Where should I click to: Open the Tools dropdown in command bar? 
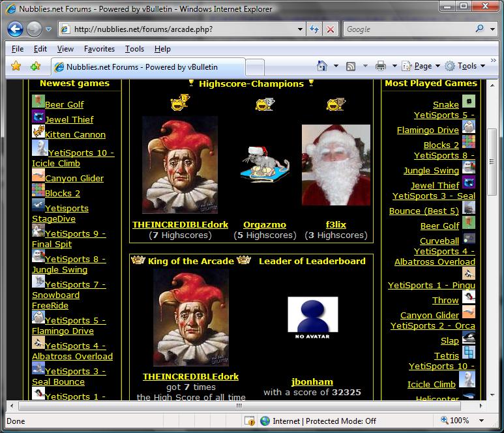(466, 66)
